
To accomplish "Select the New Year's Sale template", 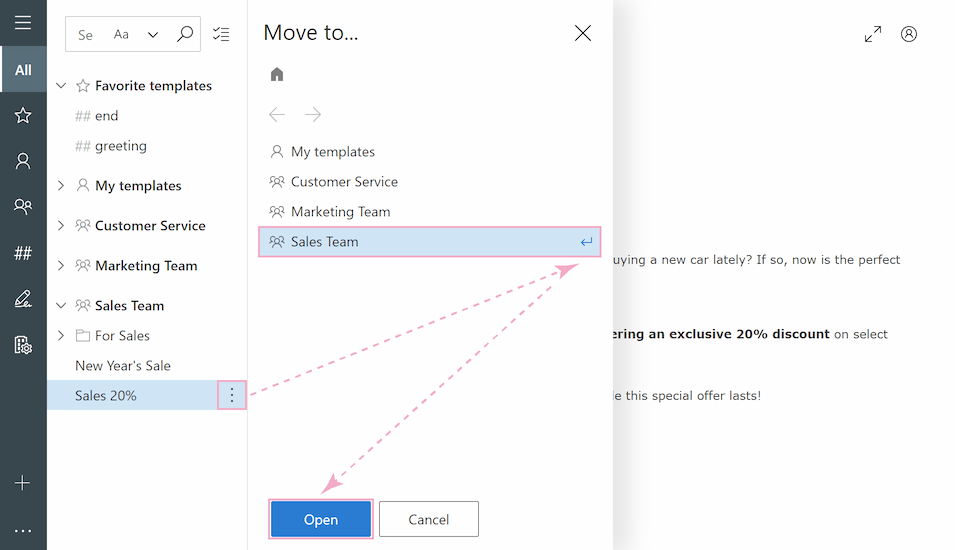I will (123, 365).
